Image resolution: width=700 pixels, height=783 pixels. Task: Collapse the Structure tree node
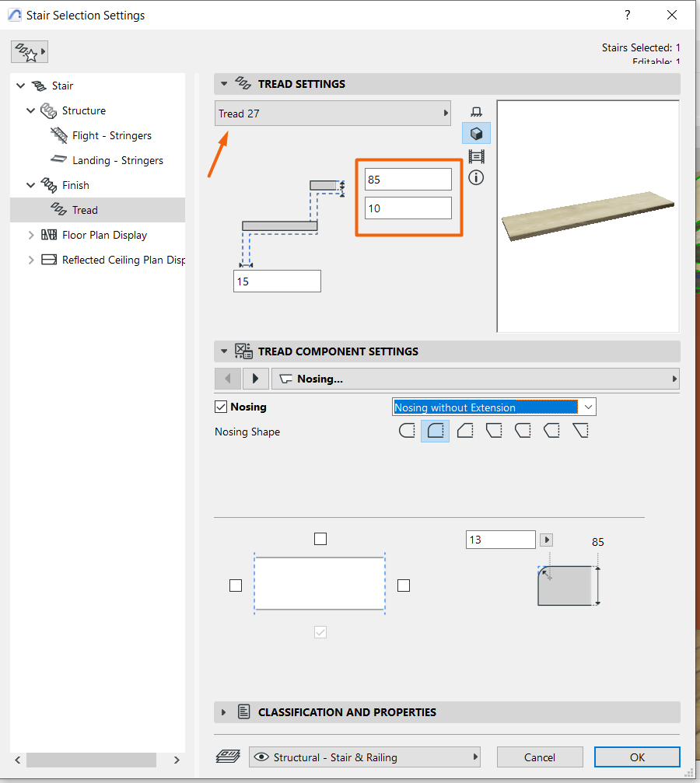click(x=30, y=110)
